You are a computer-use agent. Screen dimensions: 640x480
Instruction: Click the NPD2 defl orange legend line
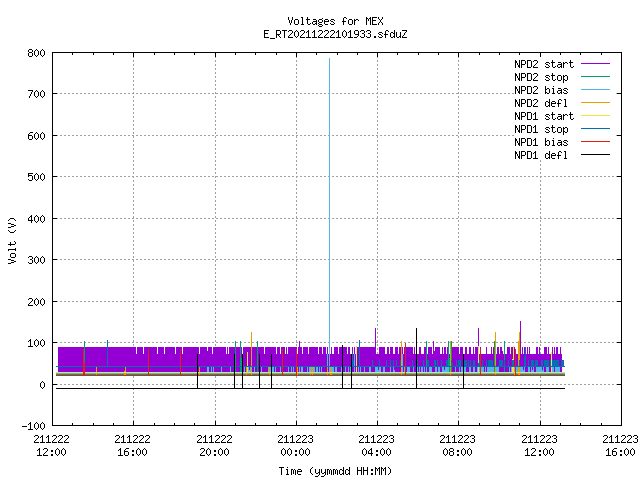pyautogui.click(x=595, y=103)
